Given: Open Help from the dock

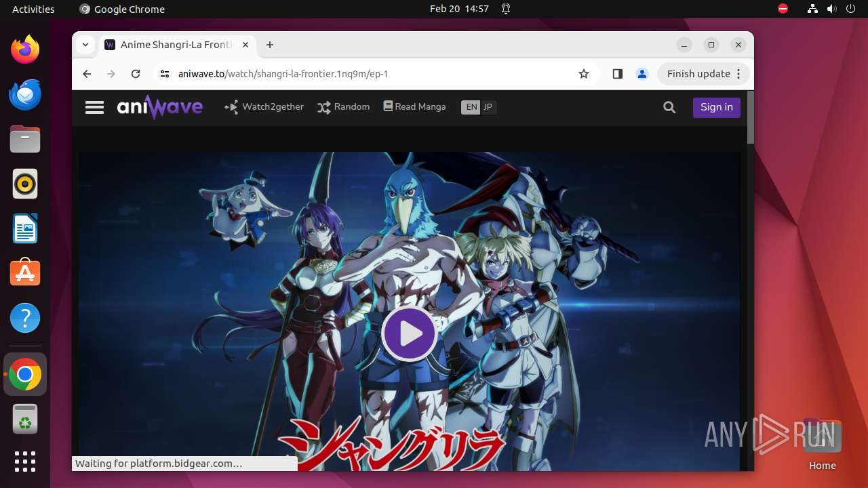Looking at the screenshot, I should click(25, 318).
